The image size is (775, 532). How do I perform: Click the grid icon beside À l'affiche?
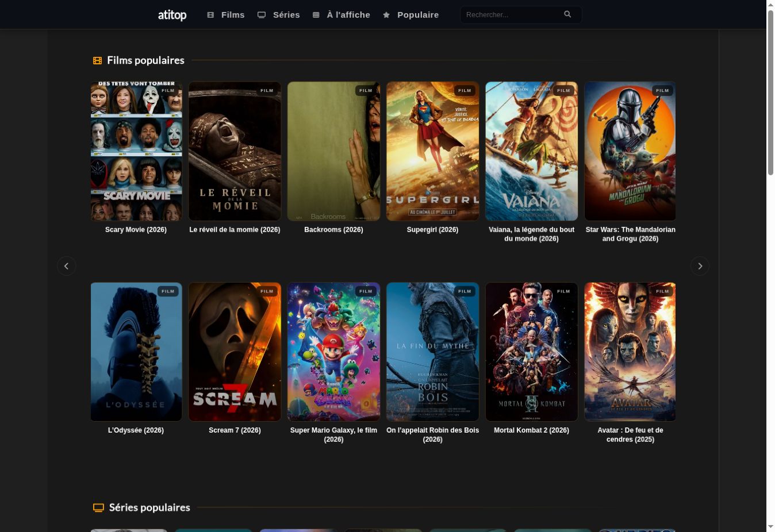(316, 15)
